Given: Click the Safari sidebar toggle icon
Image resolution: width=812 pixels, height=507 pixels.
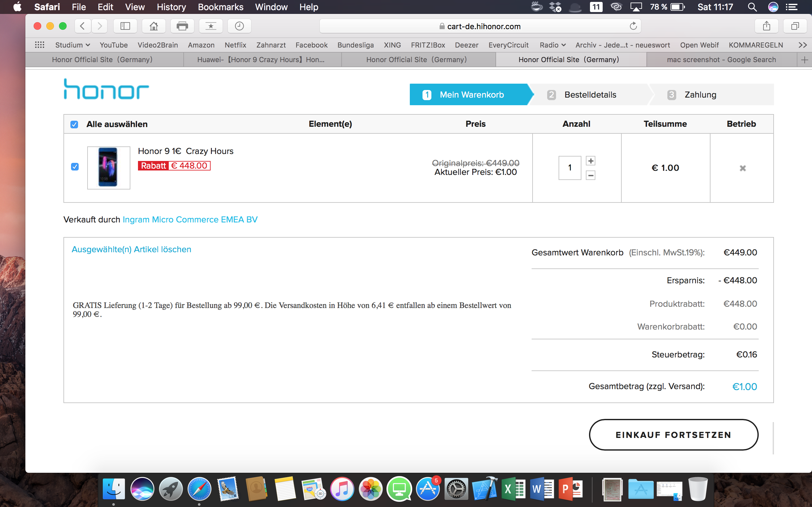Looking at the screenshot, I should (125, 26).
